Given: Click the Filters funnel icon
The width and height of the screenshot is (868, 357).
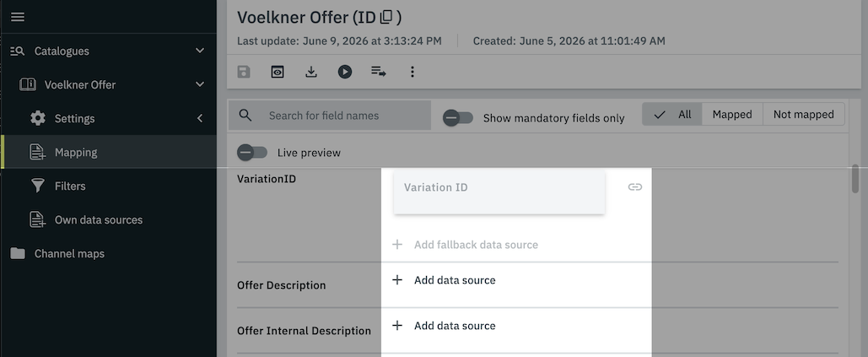Looking at the screenshot, I should coord(38,186).
